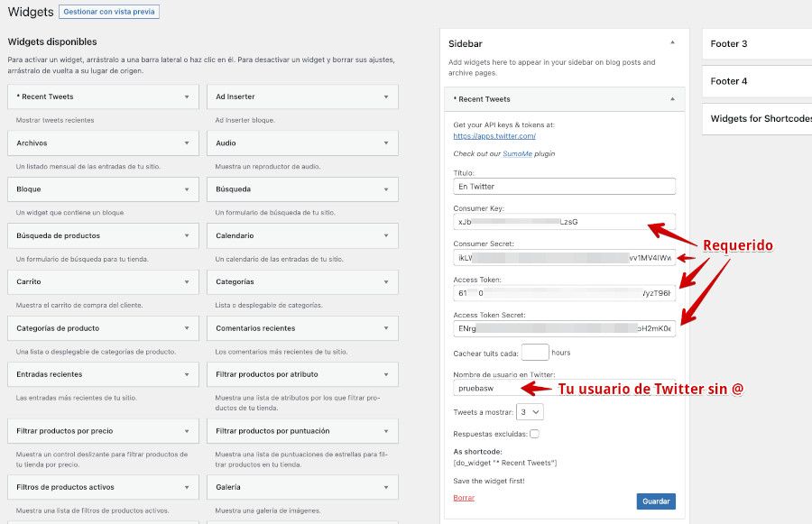Delete the widget via Borrar link
Screen dimensions: 812x524
[x=464, y=498]
